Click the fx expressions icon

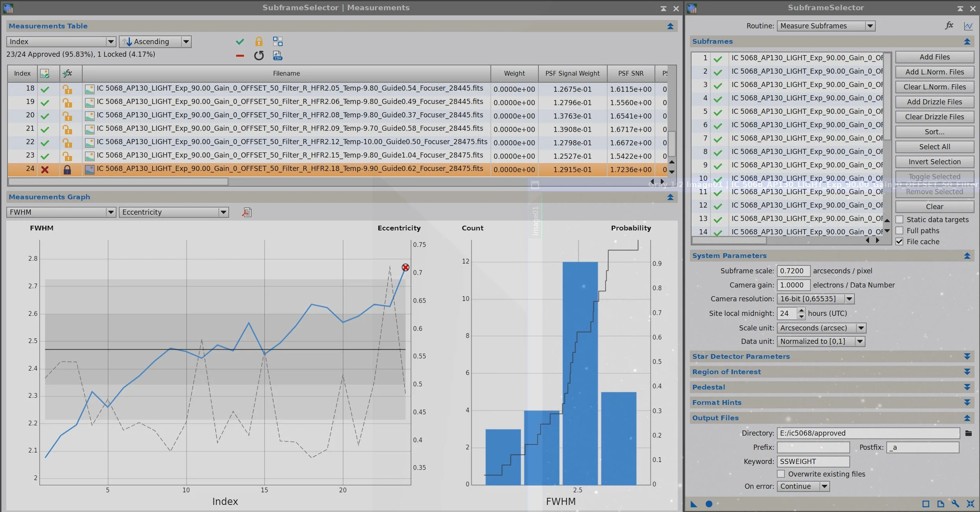(x=949, y=26)
